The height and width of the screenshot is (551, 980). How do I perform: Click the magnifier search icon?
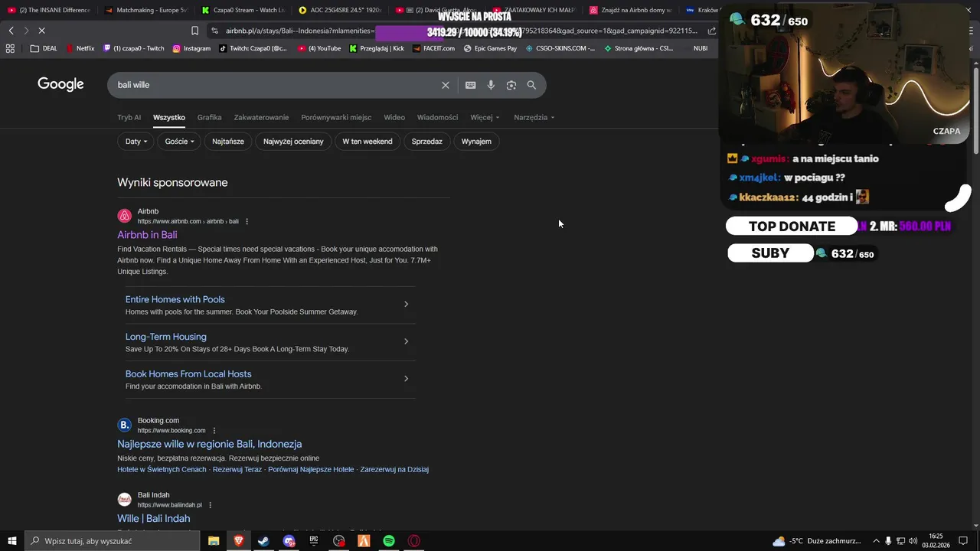[531, 85]
